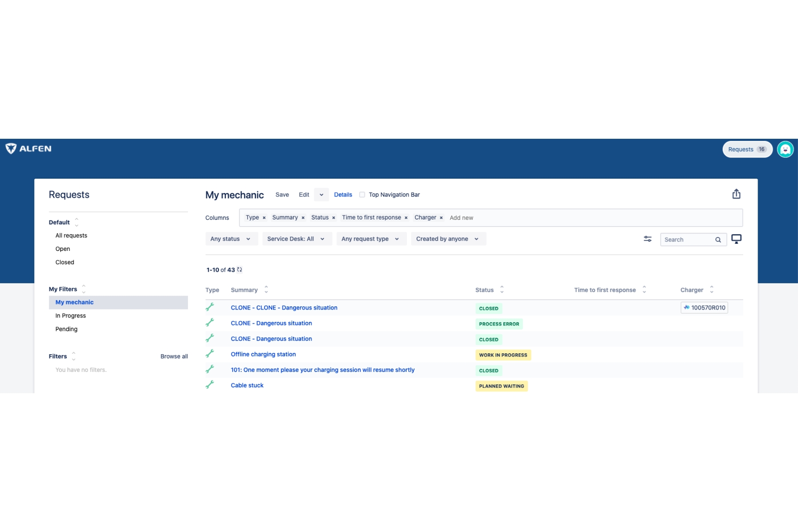Screen dimensions: 798x532
Task: Select the In Progress filter
Action: (x=70, y=316)
